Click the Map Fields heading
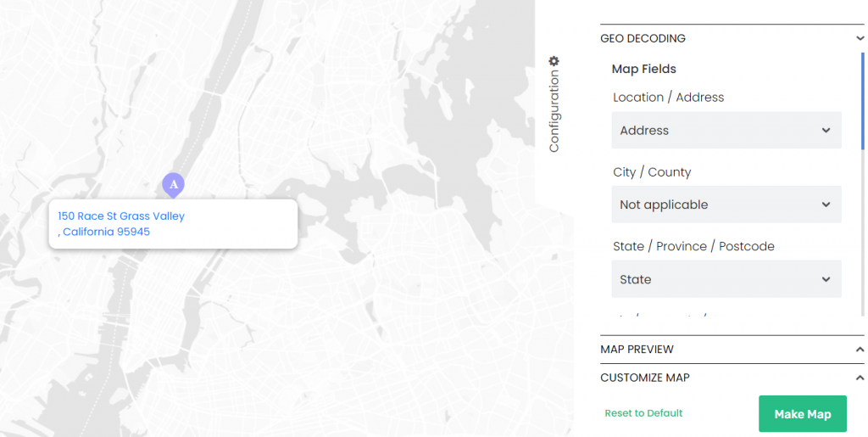Screen dimensions: 868x437 click(643, 70)
